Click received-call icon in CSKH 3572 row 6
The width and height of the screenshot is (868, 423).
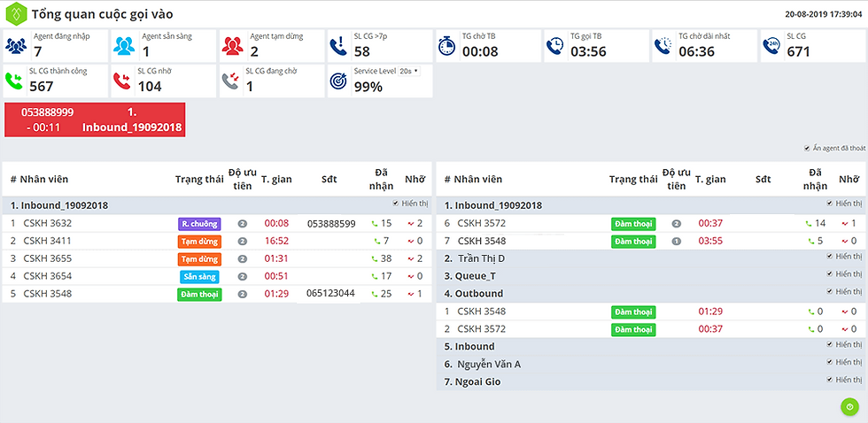tap(809, 224)
